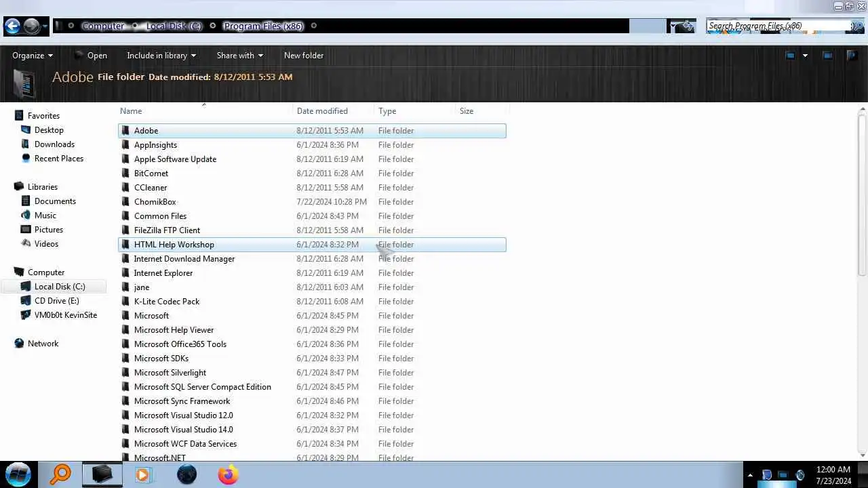Open the Pictures library
868x488 pixels.
point(49,230)
